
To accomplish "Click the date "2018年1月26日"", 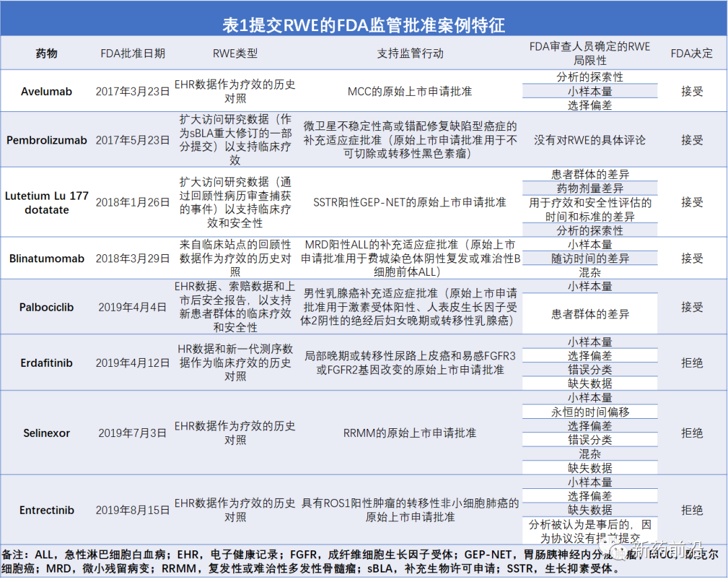I will click(x=133, y=202).
